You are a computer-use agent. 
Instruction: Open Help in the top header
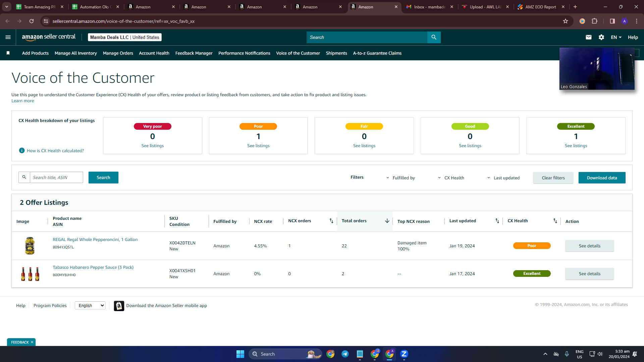(x=633, y=37)
